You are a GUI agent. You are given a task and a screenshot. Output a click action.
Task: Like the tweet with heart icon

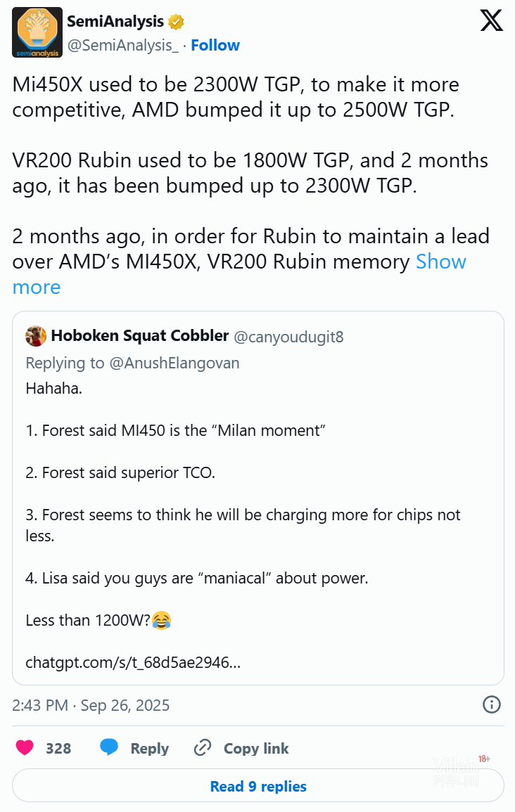[25, 748]
